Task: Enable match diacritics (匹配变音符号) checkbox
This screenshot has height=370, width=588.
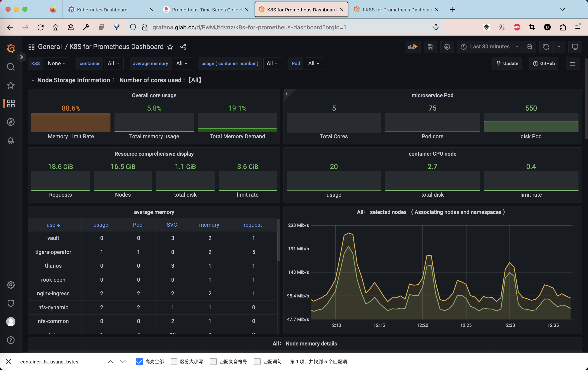Action: tap(213, 362)
